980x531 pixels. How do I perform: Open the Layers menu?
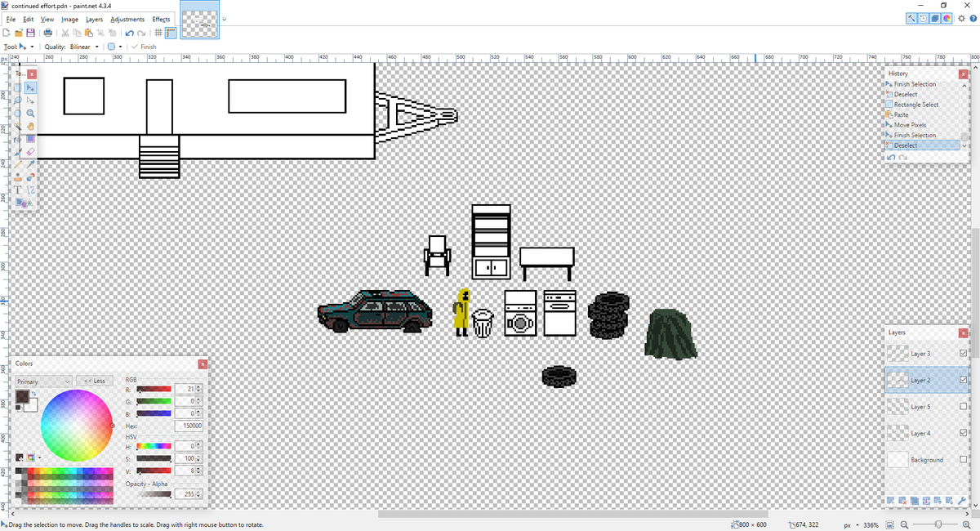point(95,19)
